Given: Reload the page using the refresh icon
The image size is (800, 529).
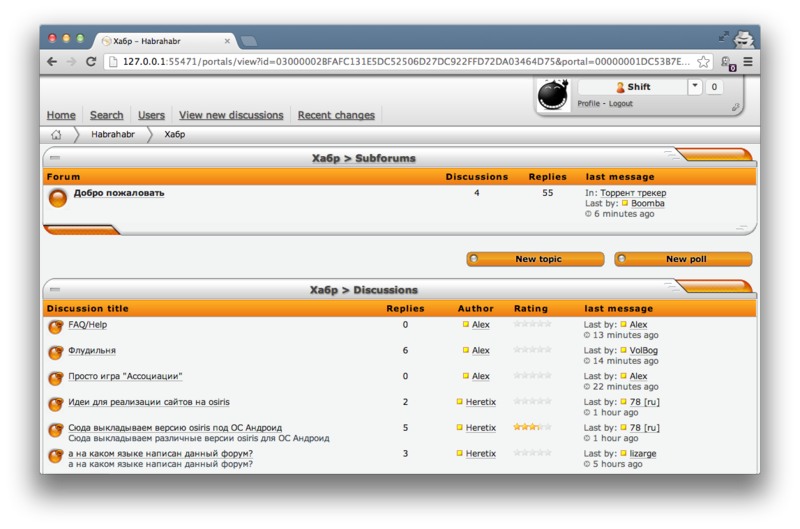Looking at the screenshot, I should pyautogui.click(x=91, y=62).
